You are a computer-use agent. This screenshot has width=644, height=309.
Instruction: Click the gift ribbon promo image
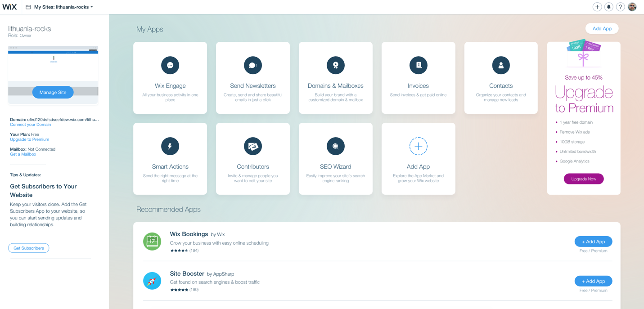(x=583, y=53)
